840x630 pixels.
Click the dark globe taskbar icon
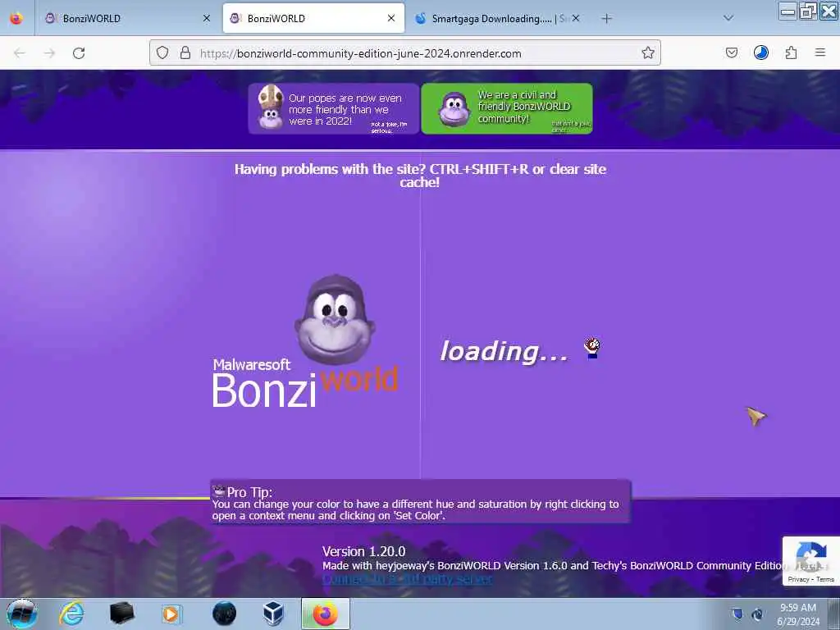tap(224, 614)
